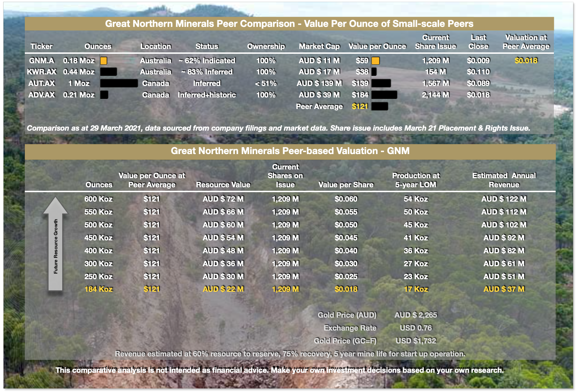Viewport: 578px width, 392px height.
Task: Select the 'AUD $ 122 M' annual revenue
Action: (x=504, y=199)
